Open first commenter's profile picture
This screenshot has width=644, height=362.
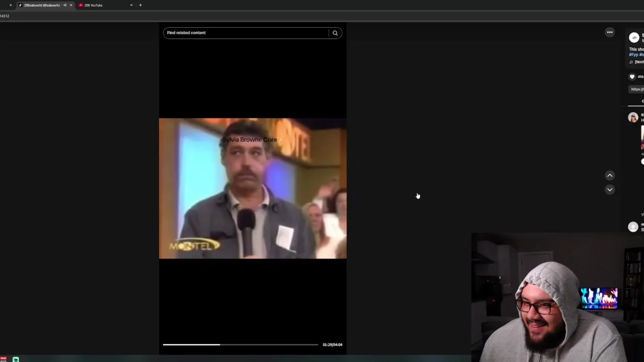633,118
